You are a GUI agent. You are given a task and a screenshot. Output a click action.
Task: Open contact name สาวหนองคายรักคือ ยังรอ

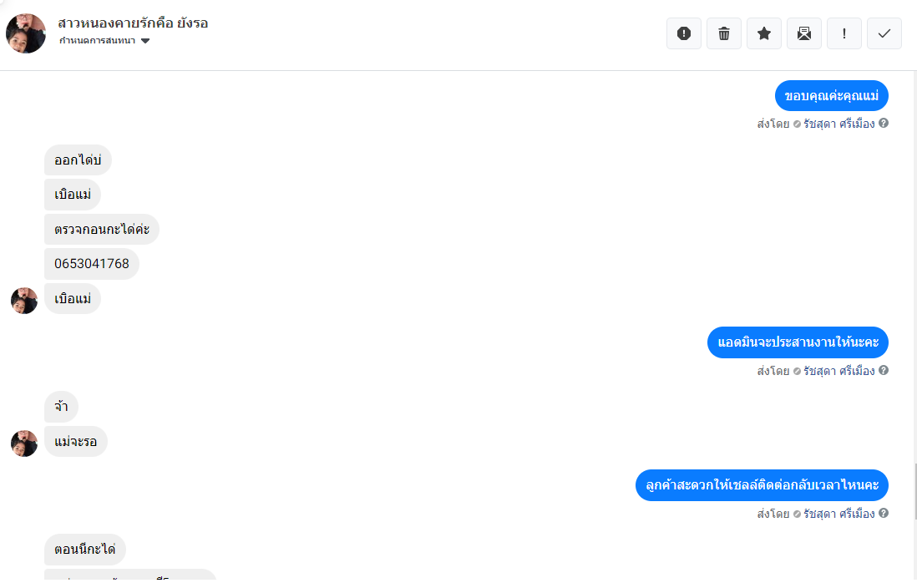pos(133,23)
